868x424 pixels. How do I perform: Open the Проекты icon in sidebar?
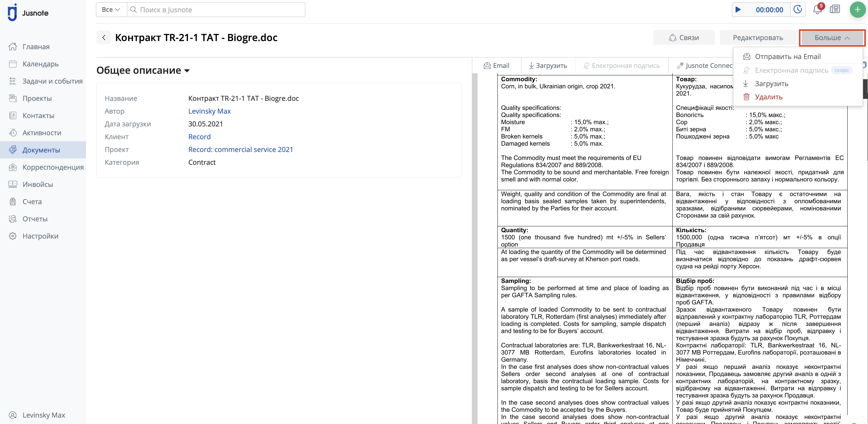tap(13, 98)
